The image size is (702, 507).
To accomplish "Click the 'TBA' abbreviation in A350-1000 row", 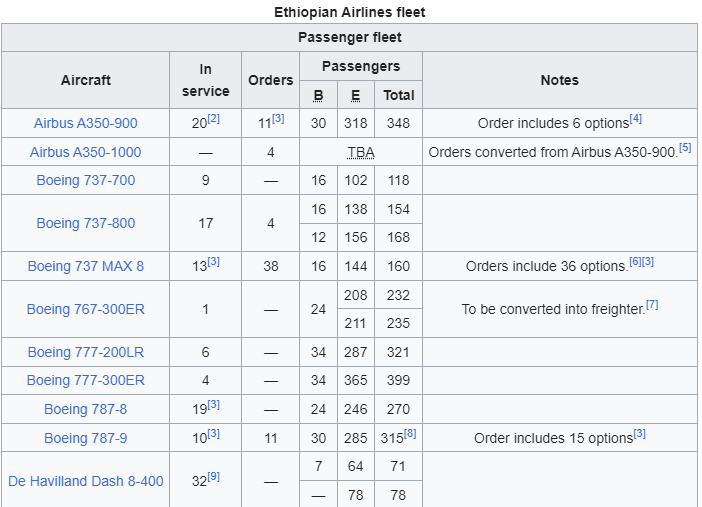I will pyautogui.click(x=361, y=153).
